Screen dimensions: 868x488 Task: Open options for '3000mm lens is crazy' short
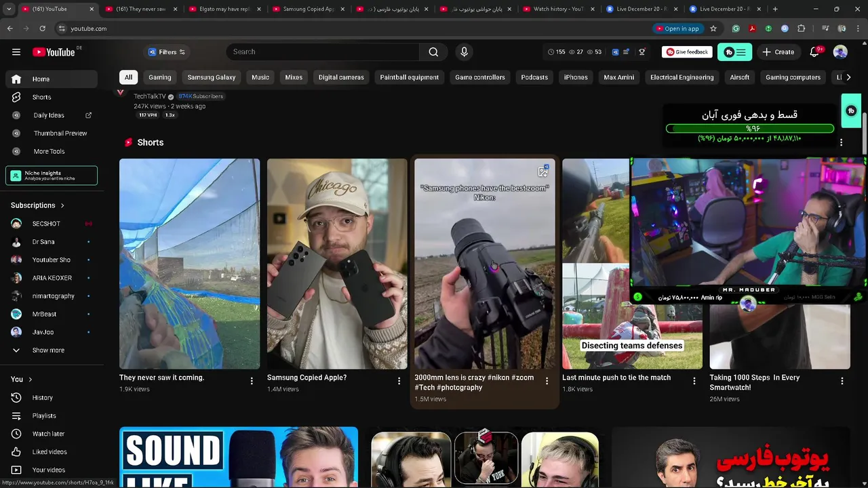pyautogui.click(x=547, y=381)
